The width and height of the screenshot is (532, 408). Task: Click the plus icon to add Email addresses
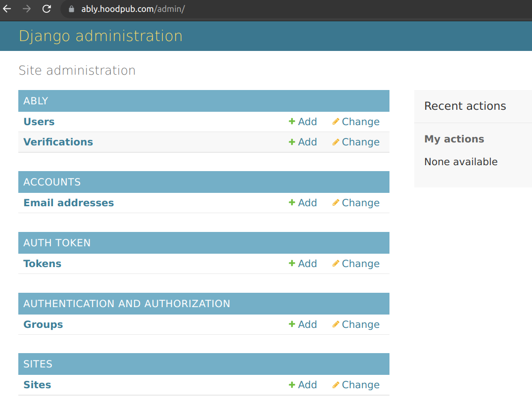coord(292,203)
